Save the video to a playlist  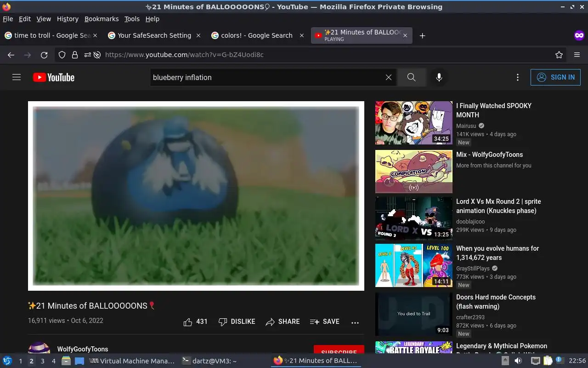pos(324,322)
